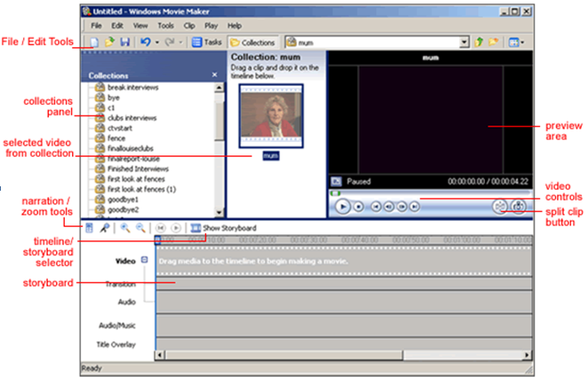Click collections list scroll down arrow
The width and height of the screenshot is (588, 377).
pyautogui.click(x=219, y=212)
